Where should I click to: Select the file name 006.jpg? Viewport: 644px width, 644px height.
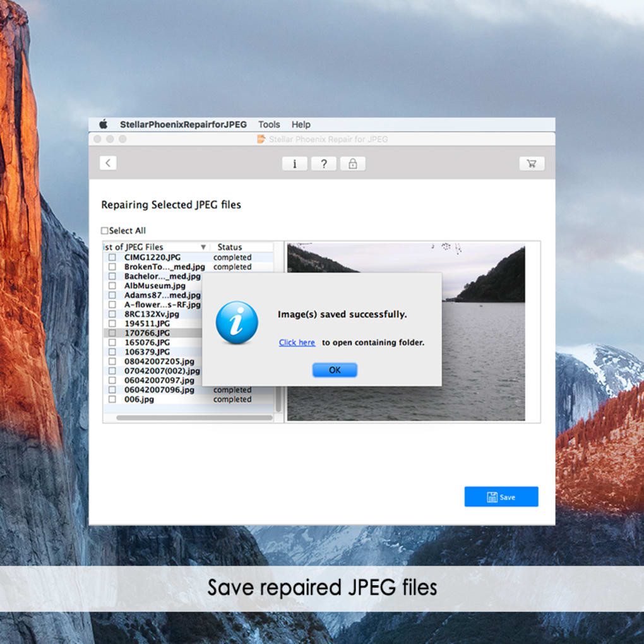(x=140, y=399)
